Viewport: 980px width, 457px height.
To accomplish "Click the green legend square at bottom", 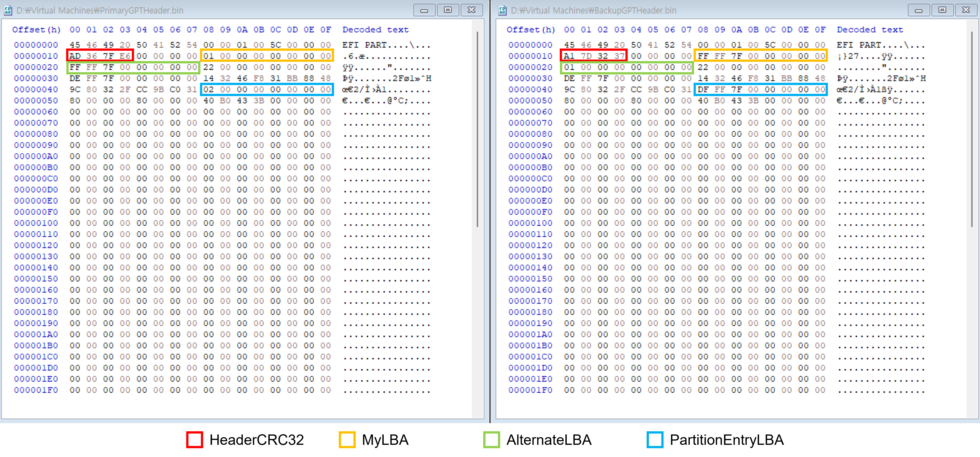I will click(491, 439).
